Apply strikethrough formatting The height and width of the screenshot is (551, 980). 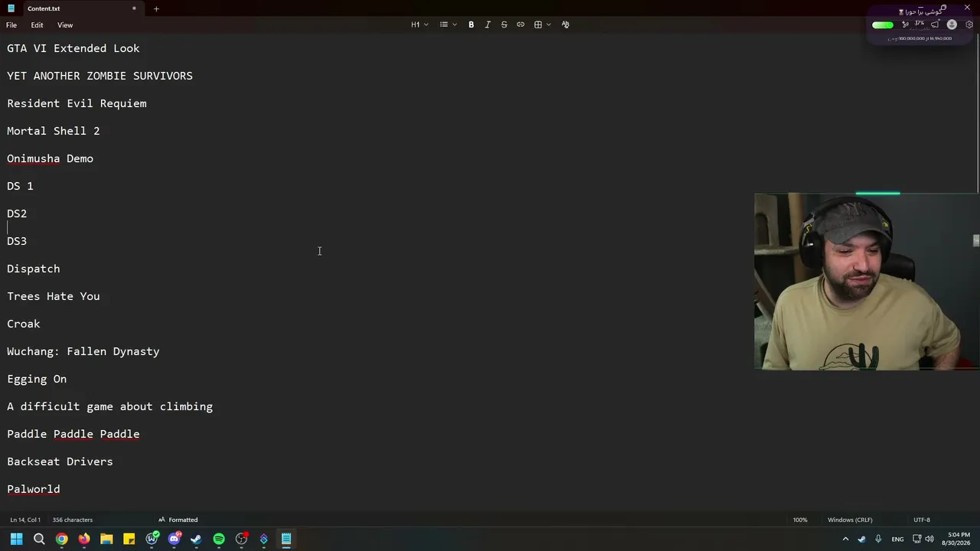pyautogui.click(x=504, y=24)
